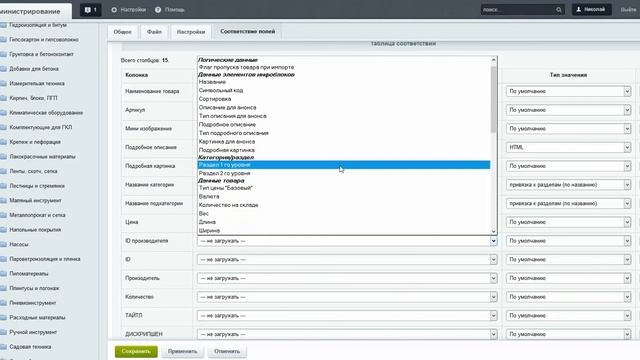Open value type dropdown for Цена row
Viewport: 640px width, 360px height.
click(x=569, y=222)
